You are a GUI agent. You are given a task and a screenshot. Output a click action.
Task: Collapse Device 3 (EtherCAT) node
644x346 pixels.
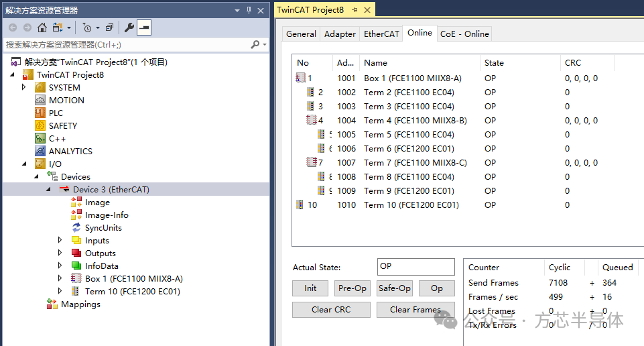point(48,190)
